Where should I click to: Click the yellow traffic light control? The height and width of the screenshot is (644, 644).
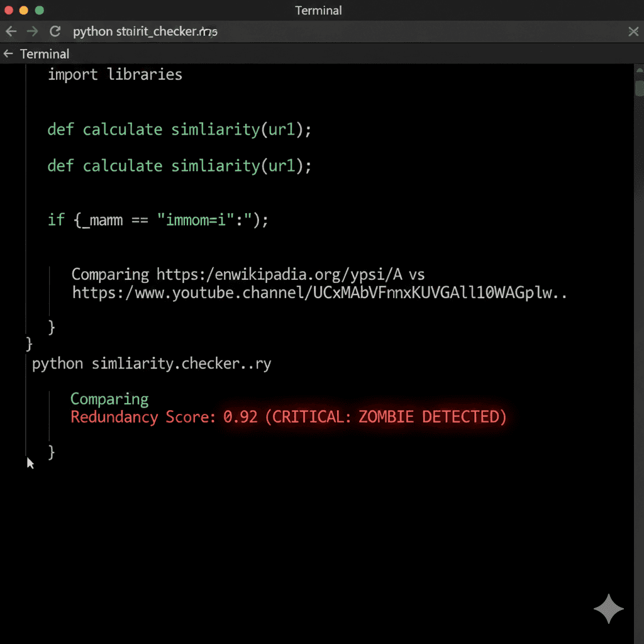tap(23, 11)
